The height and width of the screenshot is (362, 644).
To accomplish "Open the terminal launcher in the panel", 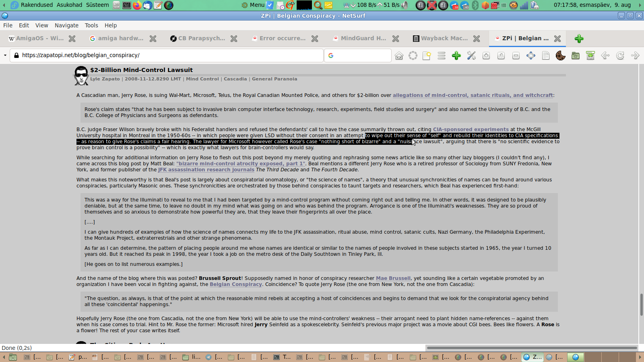I will [127, 5].
